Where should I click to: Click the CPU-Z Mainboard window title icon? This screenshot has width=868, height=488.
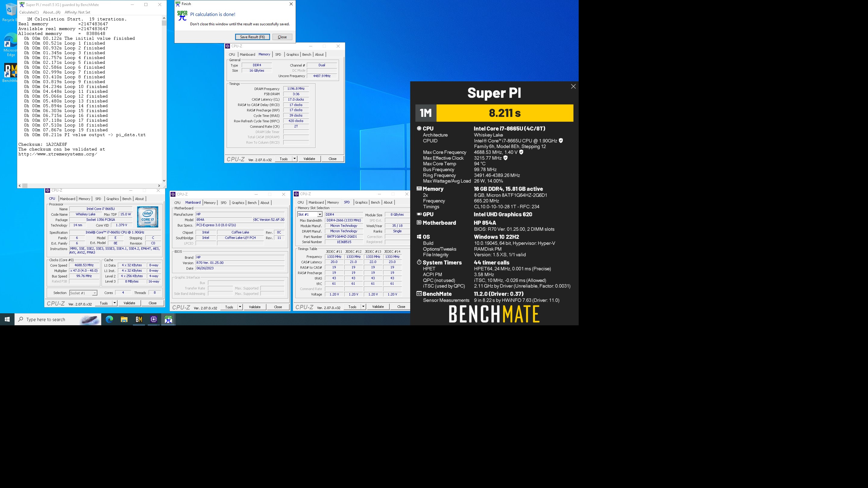[x=173, y=194]
